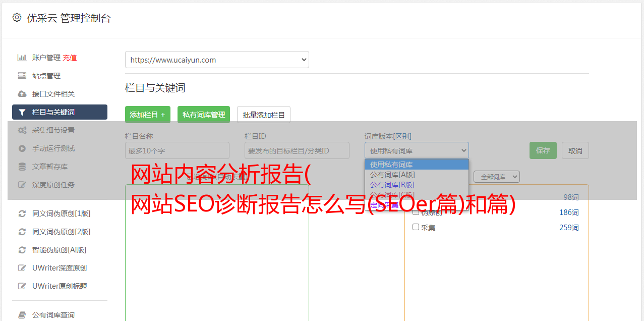Open 采集细节设置 in the sidebar
Image resolution: width=644 pixels, height=321 pixels.
[53, 130]
